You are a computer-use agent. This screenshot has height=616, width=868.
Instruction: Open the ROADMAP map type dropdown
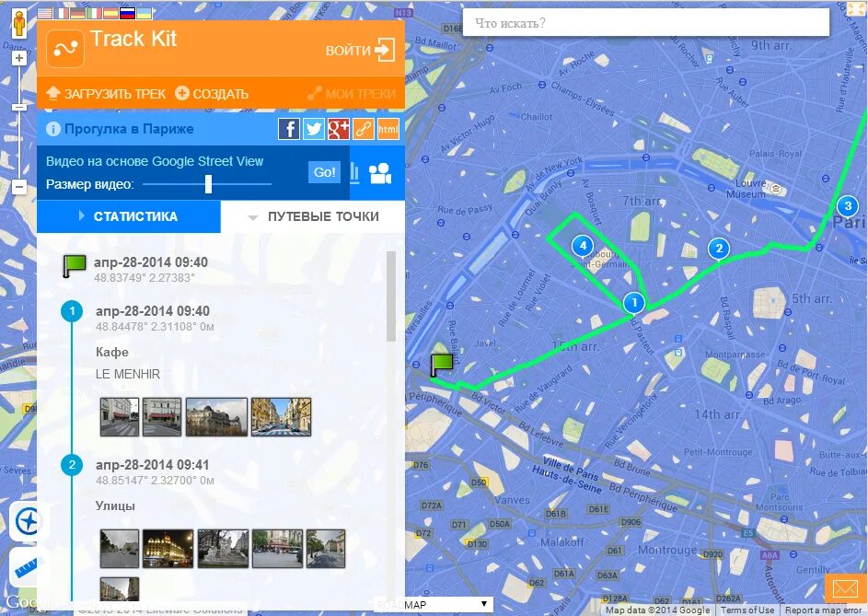(x=433, y=605)
